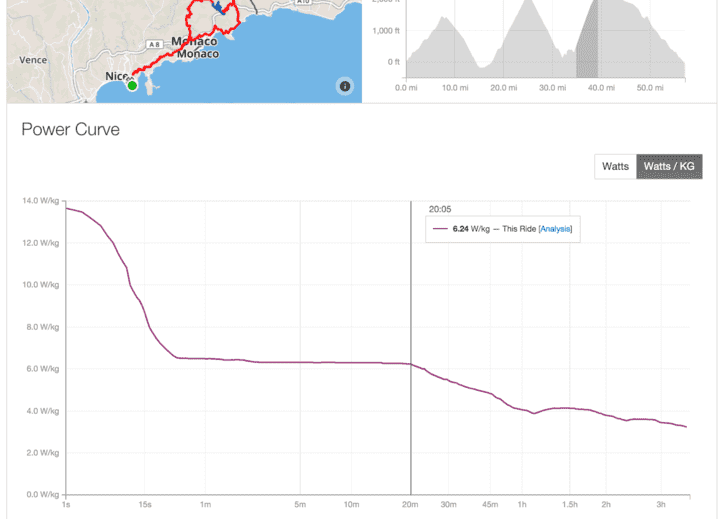This screenshot has width=725, height=519.
Task: Click the Vence label on the map
Action: click(33, 60)
